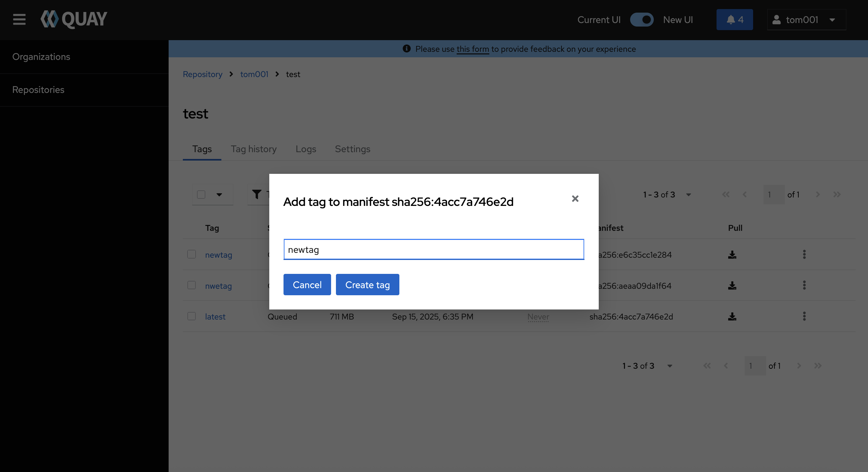The width and height of the screenshot is (868, 472).
Task: Click pull icon for newtag row
Action: coord(732,254)
